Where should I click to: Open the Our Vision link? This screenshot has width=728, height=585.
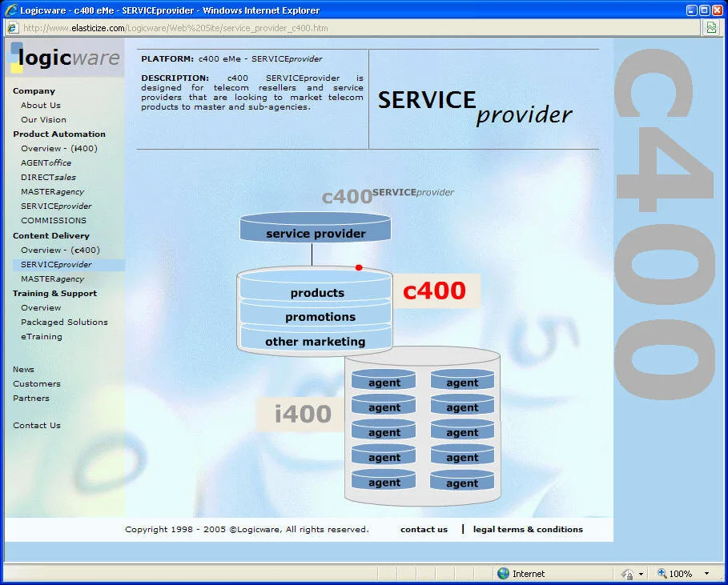click(43, 120)
